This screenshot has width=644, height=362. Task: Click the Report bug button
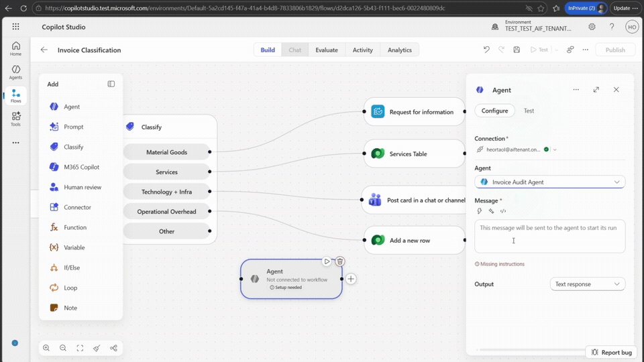coord(611,352)
